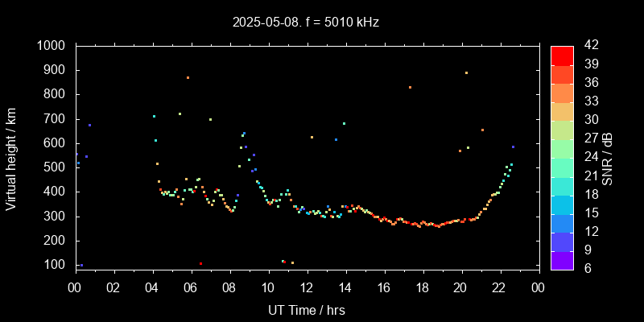
Task: Click the "UT Time / hrs" axis label
Action: click(x=306, y=309)
